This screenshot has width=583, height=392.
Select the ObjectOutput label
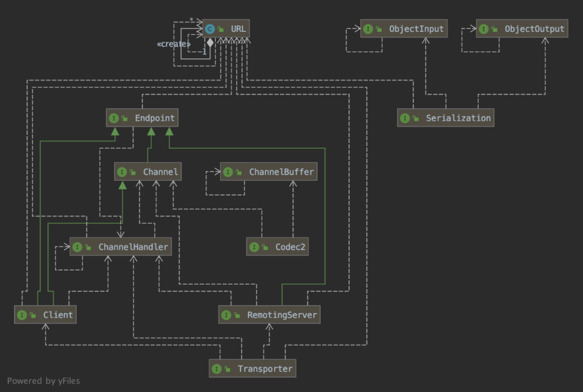[534, 29]
